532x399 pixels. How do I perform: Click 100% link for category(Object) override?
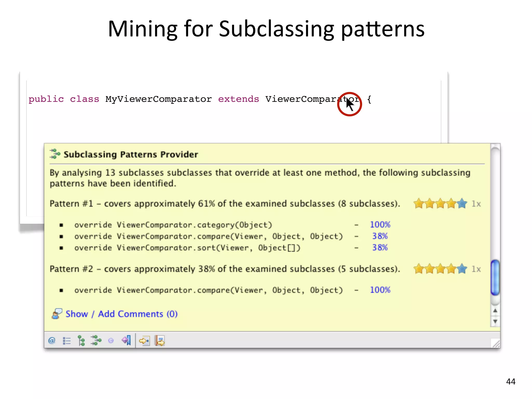[x=380, y=224]
